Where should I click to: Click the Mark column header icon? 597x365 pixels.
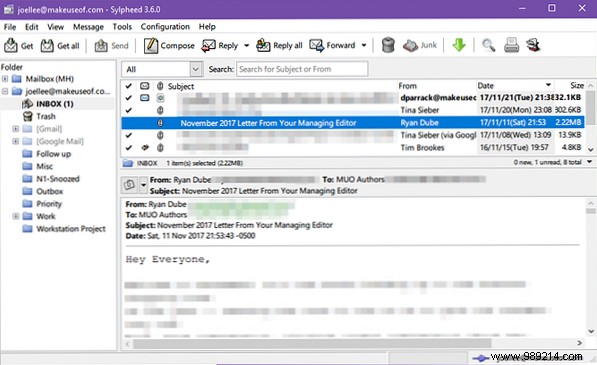(129, 86)
